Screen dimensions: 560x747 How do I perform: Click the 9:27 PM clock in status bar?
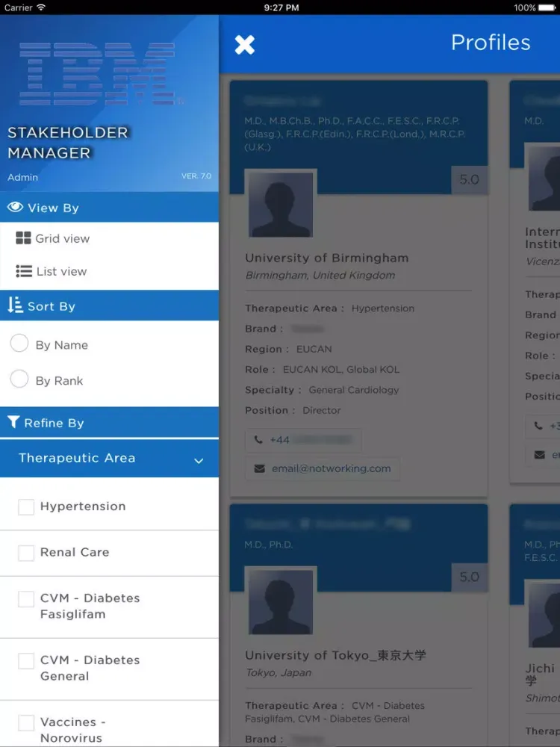[x=281, y=7]
